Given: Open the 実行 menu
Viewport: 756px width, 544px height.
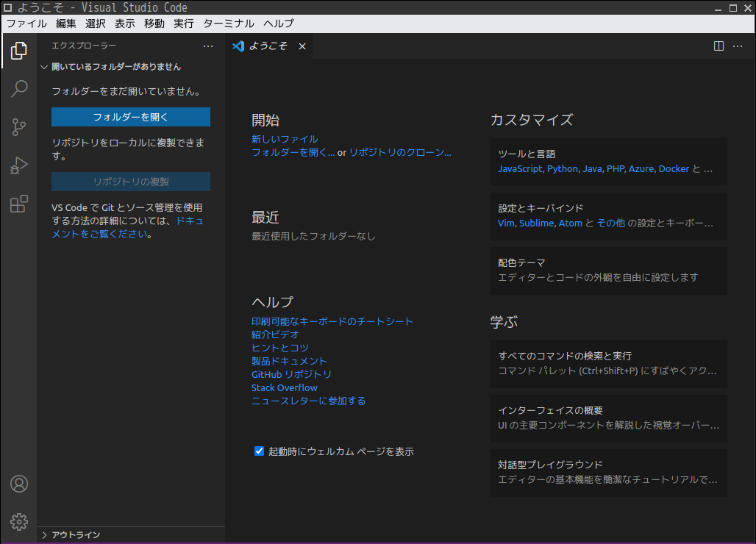Looking at the screenshot, I should [184, 24].
